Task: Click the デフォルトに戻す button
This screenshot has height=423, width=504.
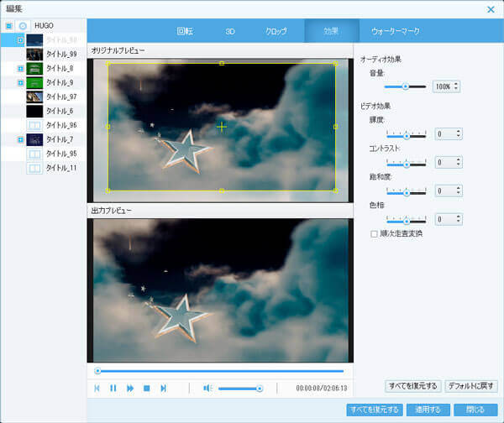Action: tap(471, 386)
